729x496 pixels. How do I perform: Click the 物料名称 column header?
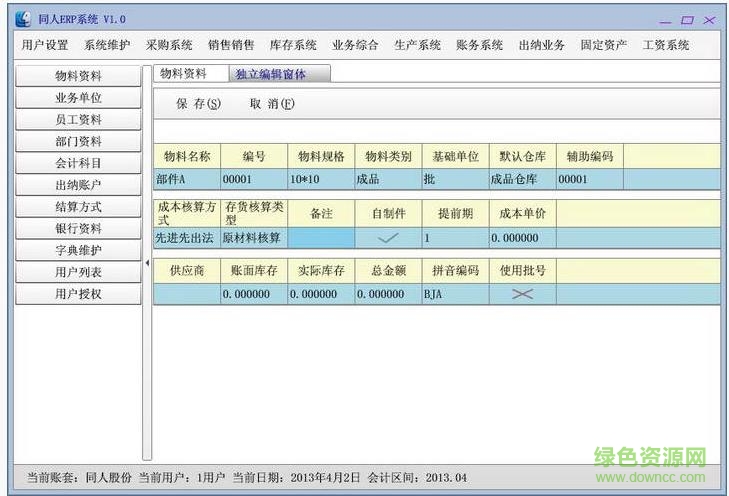pos(187,156)
